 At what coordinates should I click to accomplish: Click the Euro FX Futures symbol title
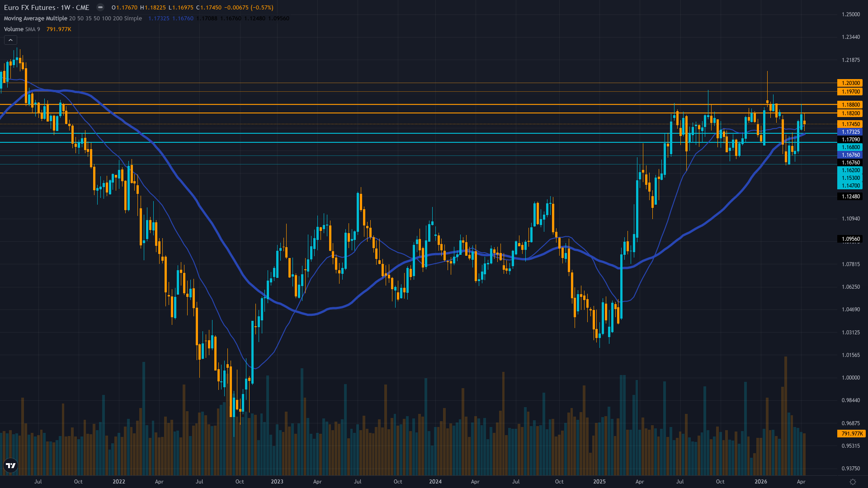(x=29, y=7)
